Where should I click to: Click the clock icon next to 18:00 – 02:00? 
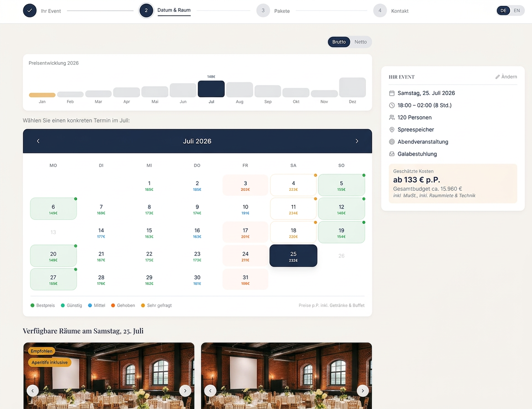391,105
